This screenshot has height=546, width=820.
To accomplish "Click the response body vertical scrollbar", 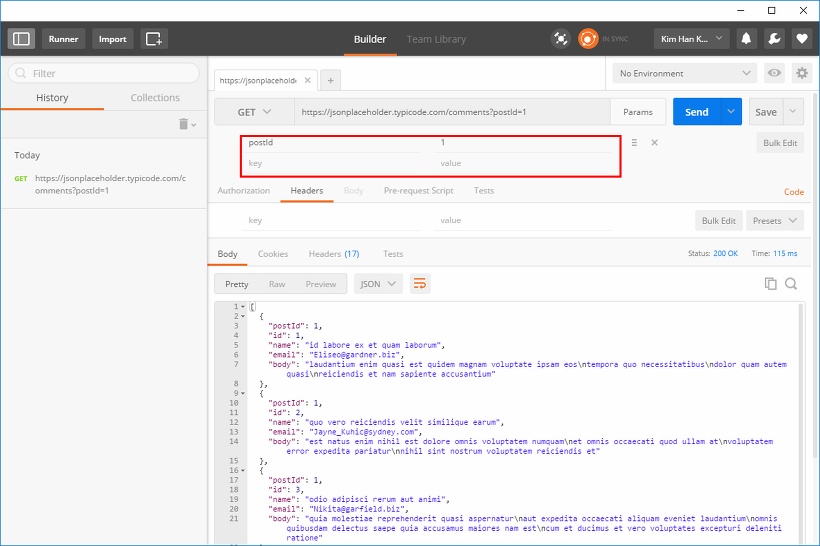I will pos(801,424).
